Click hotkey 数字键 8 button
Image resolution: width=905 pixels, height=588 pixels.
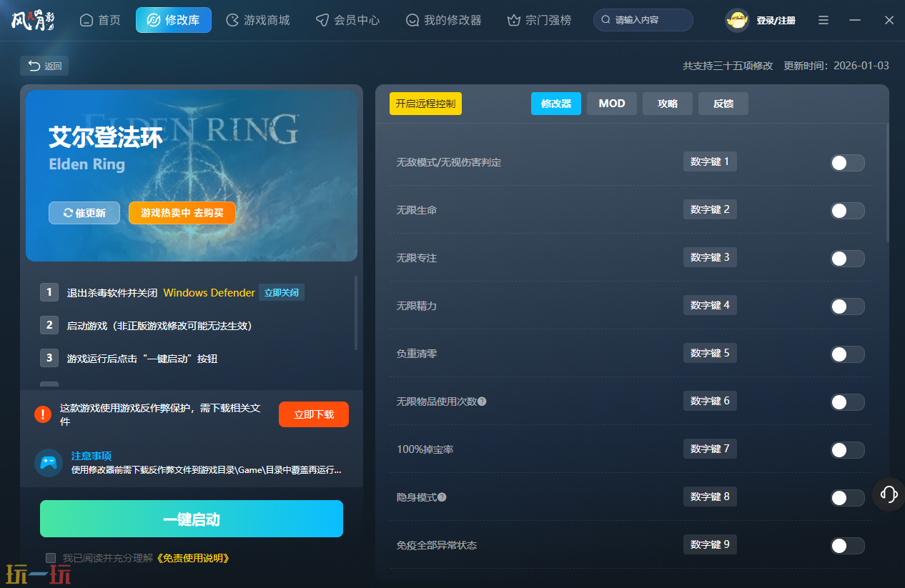tap(710, 497)
